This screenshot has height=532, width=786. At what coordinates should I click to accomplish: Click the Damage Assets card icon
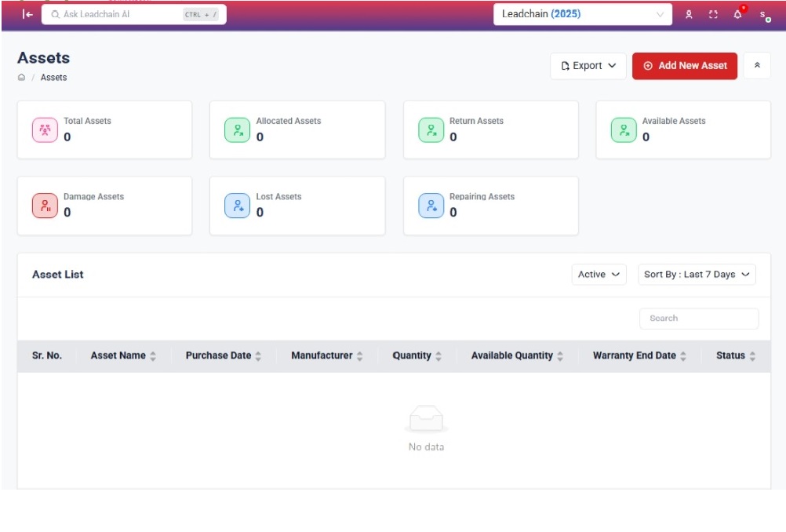click(x=45, y=206)
